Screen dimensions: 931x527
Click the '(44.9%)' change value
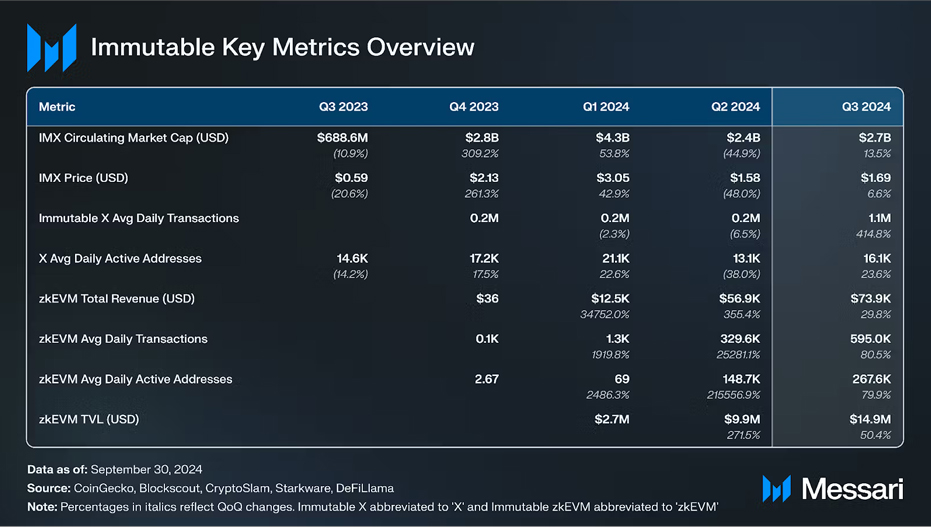click(741, 154)
